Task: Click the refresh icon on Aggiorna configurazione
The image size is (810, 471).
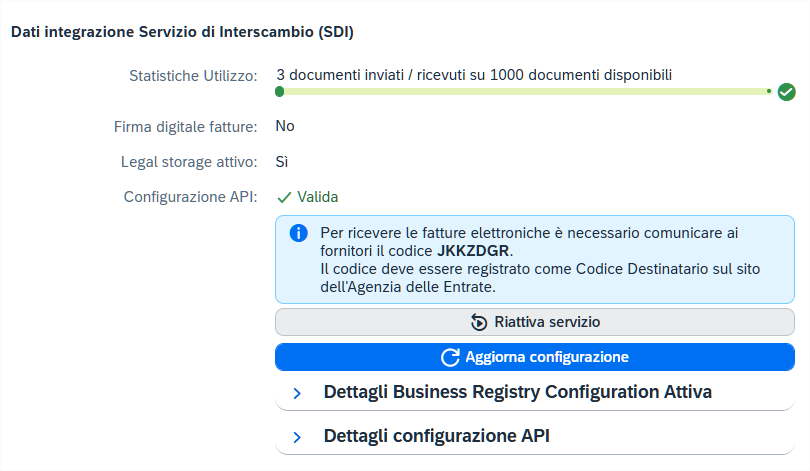Action: 450,357
